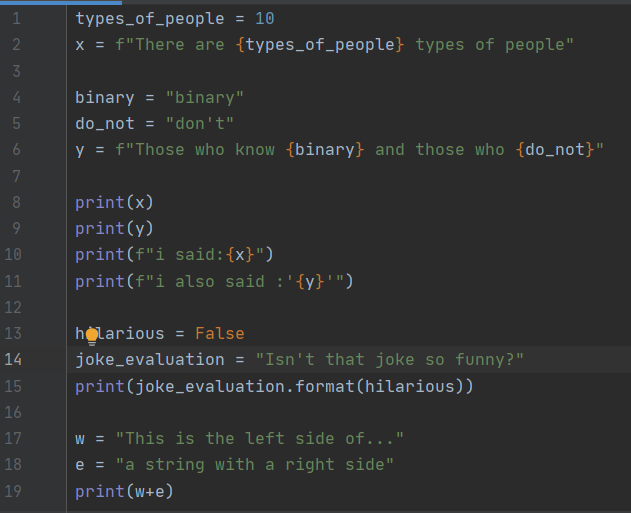Click the {do_not} placeholder on line 6

(554, 149)
